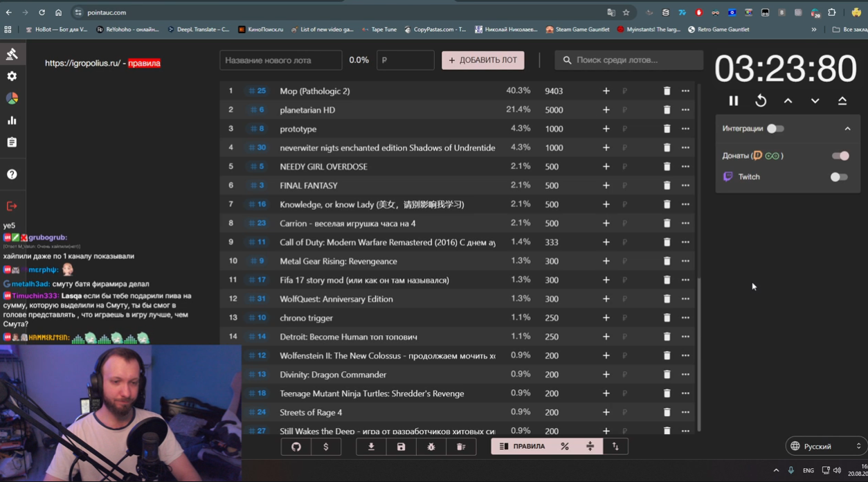Screen dimensions: 868x482
Task: Open the Steam Game Gauntlet bookmark
Action: click(x=577, y=30)
